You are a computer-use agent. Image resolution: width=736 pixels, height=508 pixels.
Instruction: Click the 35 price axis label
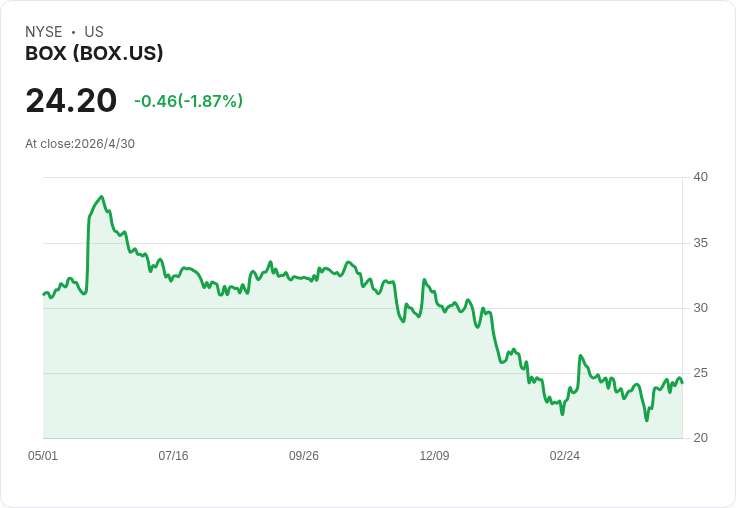pos(700,243)
